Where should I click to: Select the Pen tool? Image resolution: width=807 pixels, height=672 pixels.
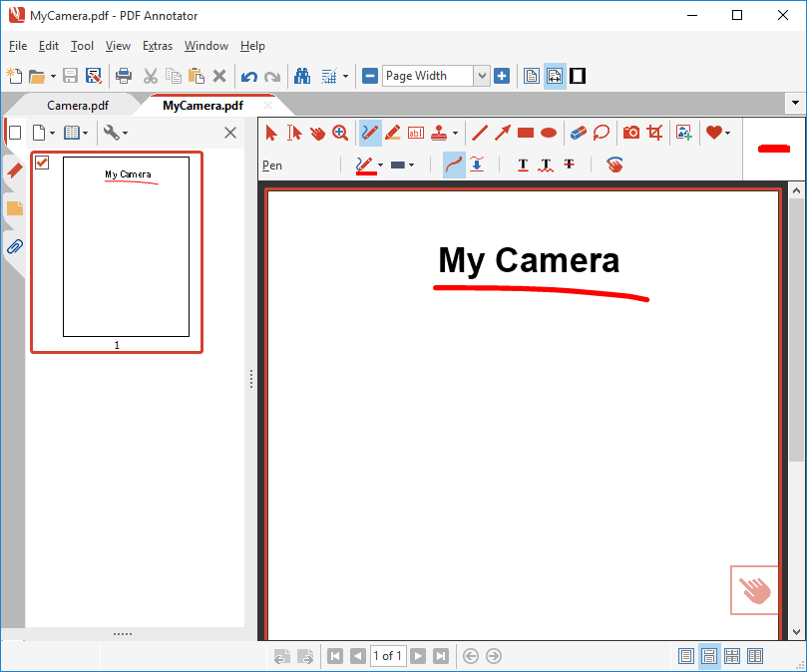[370, 132]
